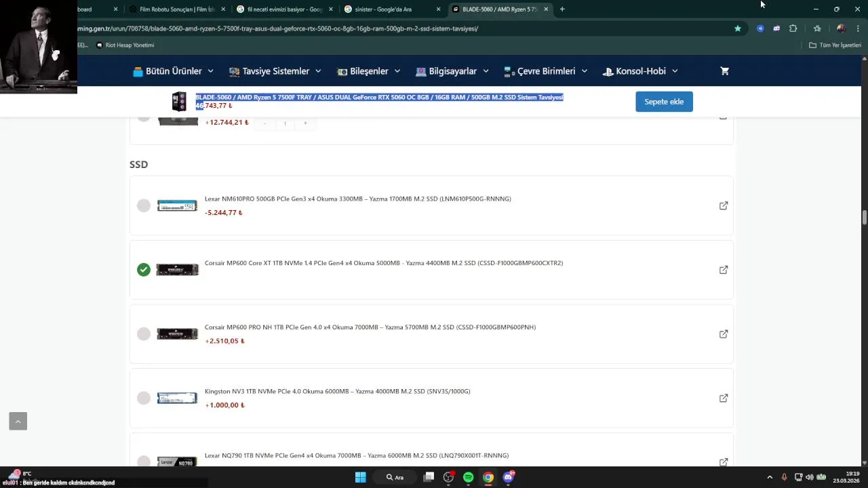The width and height of the screenshot is (868, 488).
Task: Expand Çevre Birimleri menu
Action: tap(546, 71)
